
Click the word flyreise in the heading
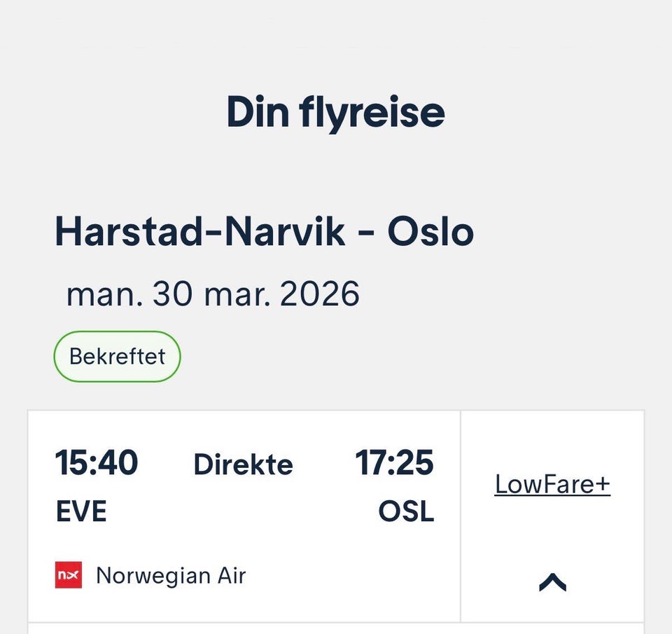[x=372, y=113]
